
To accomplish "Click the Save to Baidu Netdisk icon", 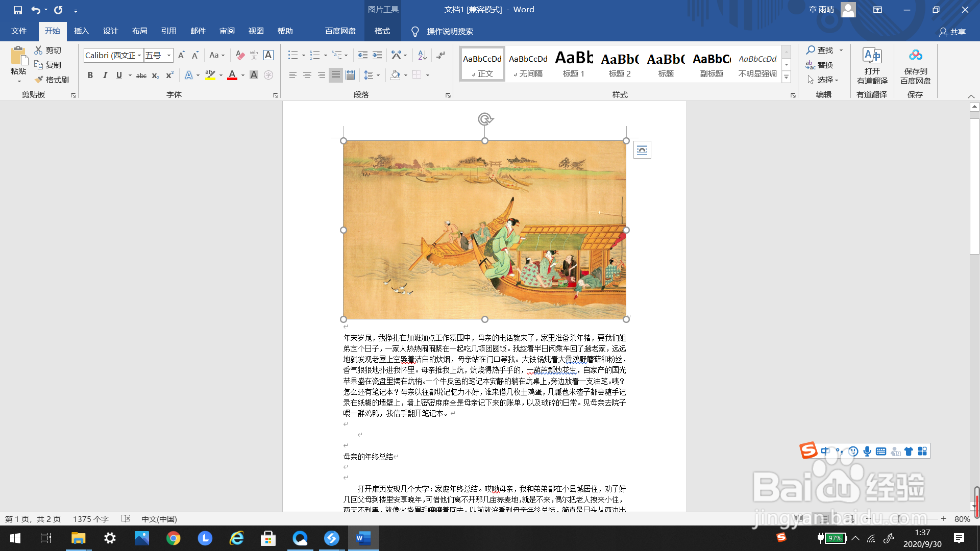I will [915, 66].
